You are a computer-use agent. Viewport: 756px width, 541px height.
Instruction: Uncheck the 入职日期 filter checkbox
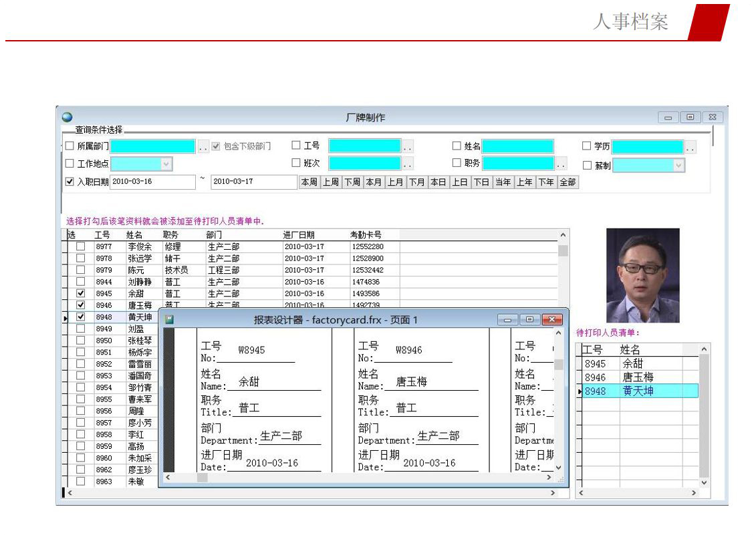70,182
